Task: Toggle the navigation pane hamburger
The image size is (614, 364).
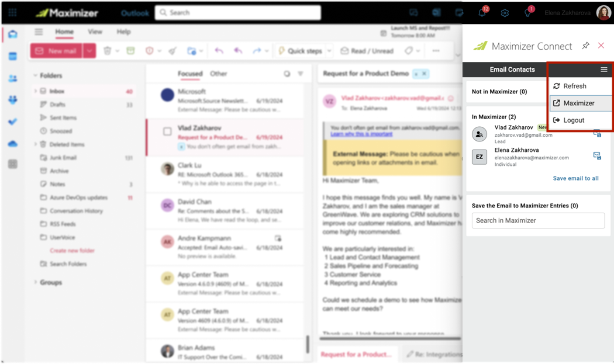Action: (39, 32)
